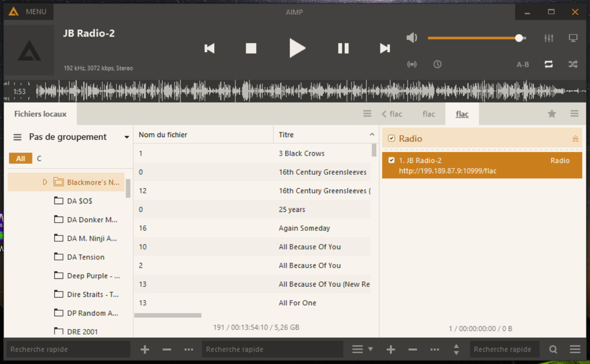Click the favorites star icon
This screenshot has height=364, width=590.
coord(552,114)
